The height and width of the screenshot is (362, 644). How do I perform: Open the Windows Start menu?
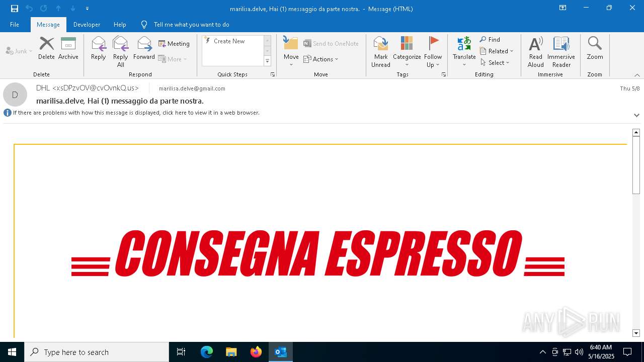click(x=12, y=352)
